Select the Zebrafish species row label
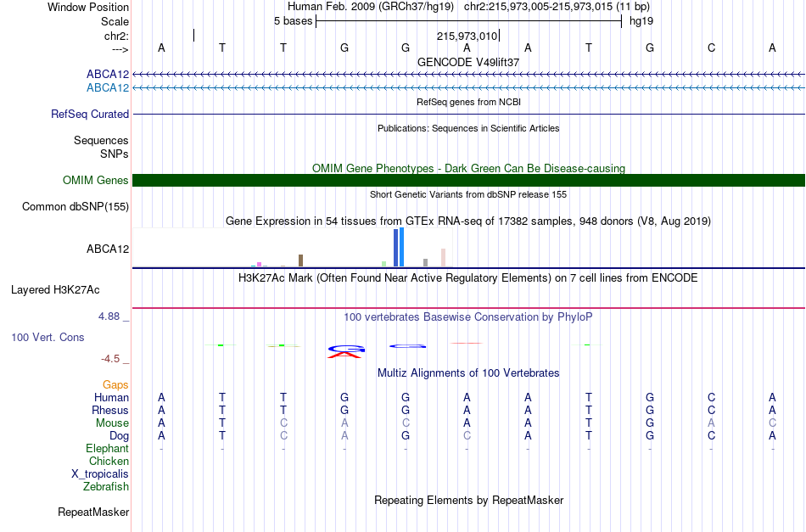This screenshot has height=532, width=806. click(106, 486)
